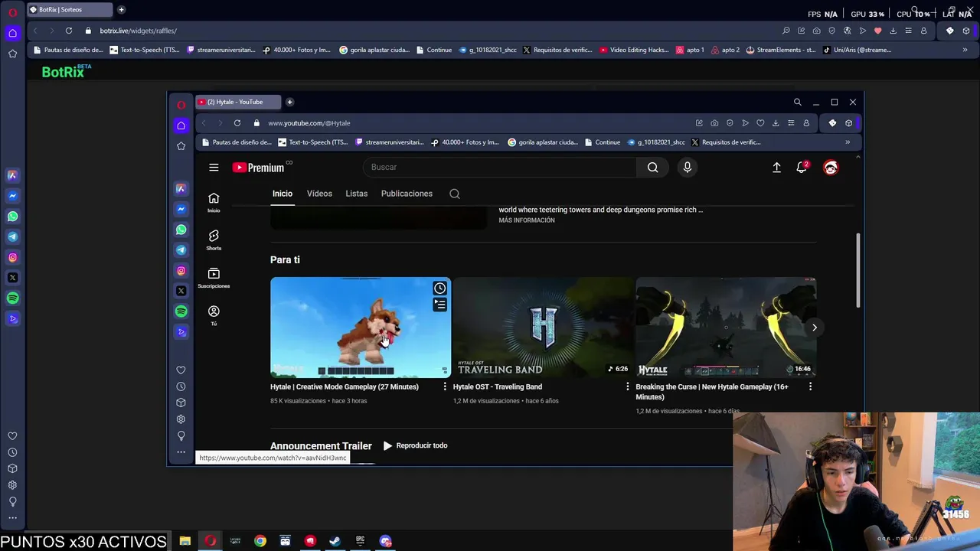The image size is (980, 551).
Task: Add Creative Mode video to queue
Action: click(x=439, y=305)
